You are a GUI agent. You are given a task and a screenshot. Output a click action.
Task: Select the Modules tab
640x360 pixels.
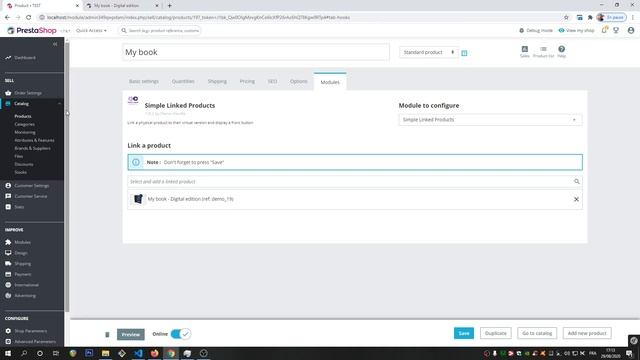click(x=330, y=82)
